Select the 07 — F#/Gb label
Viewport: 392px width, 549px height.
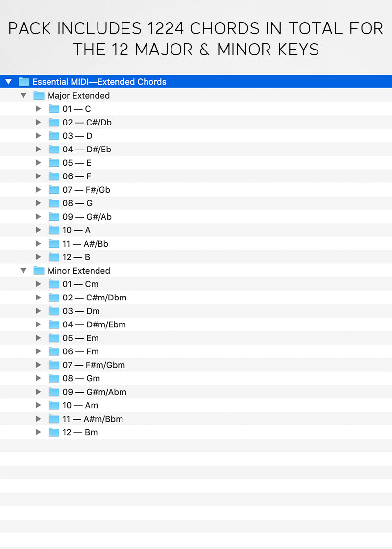pyautogui.click(x=86, y=190)
